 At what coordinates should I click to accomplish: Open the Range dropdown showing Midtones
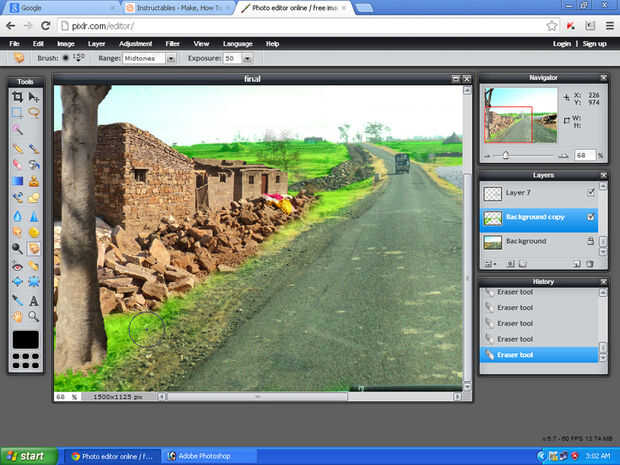click(x=149, y=59)
